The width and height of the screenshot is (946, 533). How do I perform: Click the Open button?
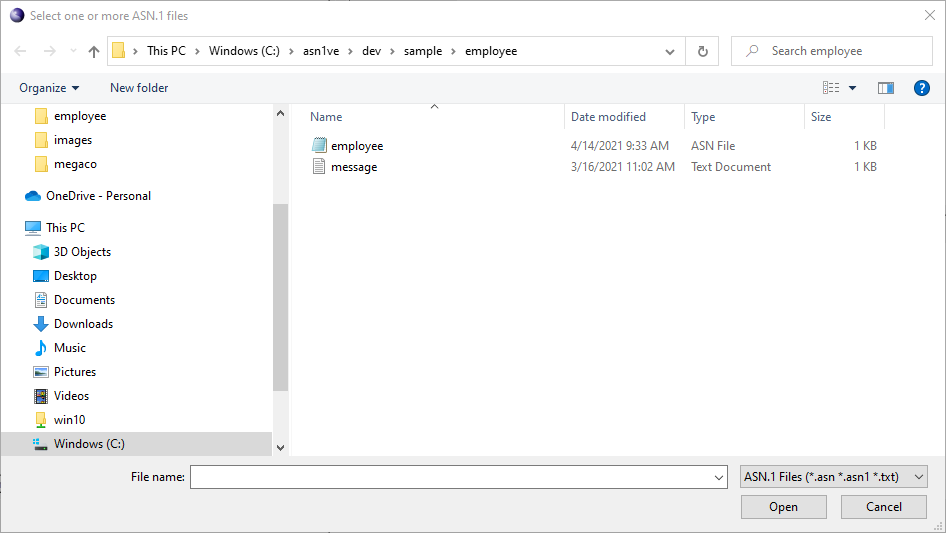tap(783, 507)
